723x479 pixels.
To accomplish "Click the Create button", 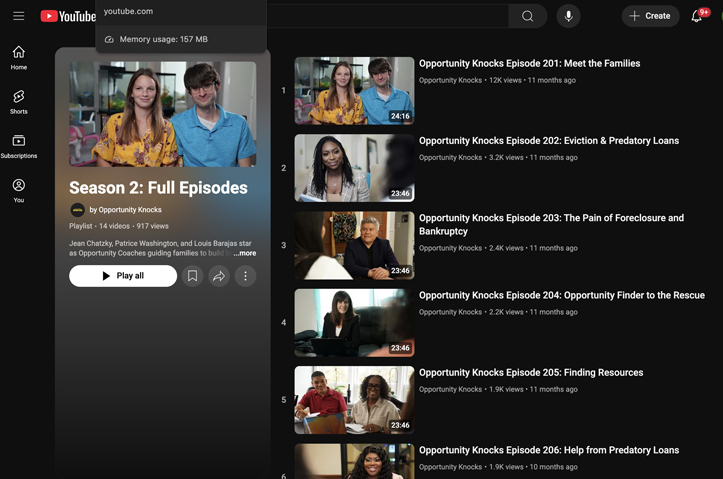I will (x=650, y=16).
